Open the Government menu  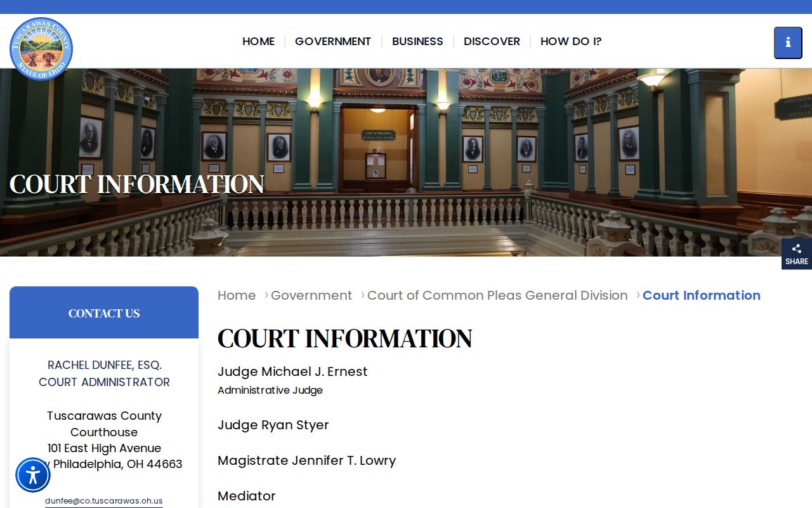click(333, 41)
